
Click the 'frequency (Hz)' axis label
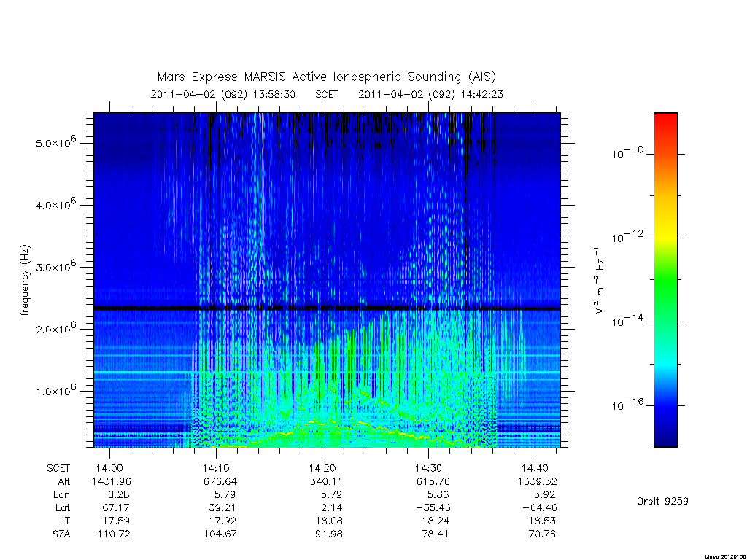pos(26,281)
